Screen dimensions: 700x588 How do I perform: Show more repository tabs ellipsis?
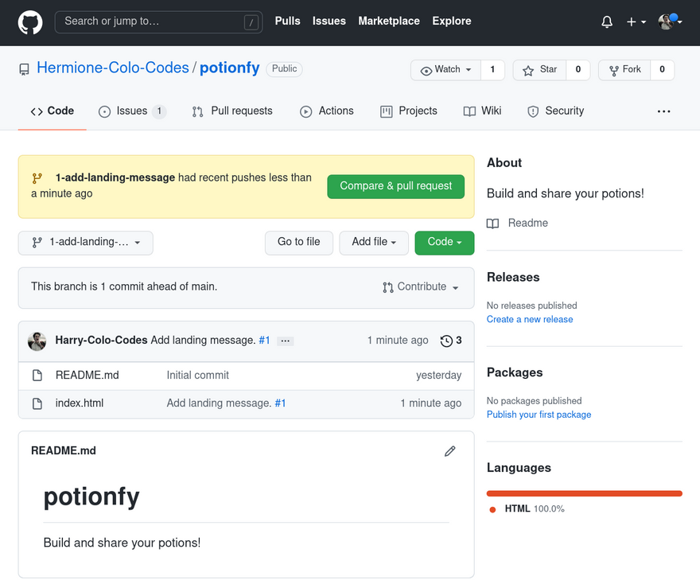pos(664,111)
